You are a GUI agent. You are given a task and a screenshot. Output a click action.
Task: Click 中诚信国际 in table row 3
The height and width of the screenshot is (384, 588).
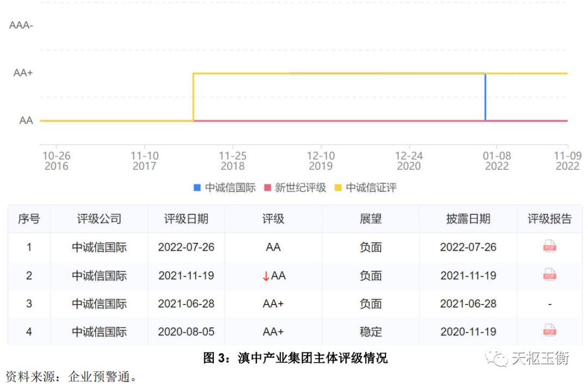point(99,303)
